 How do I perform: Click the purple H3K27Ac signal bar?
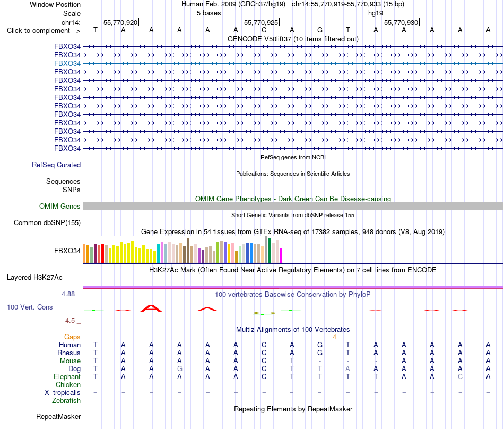(x=293, y=287)
